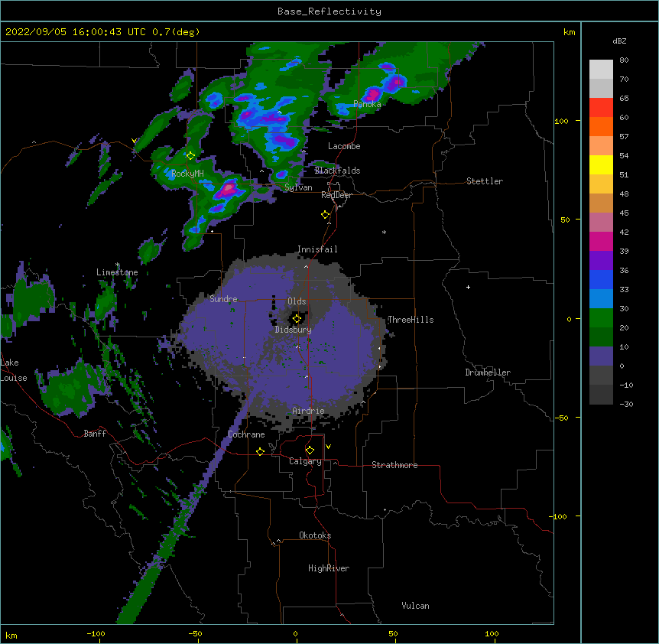Click the yellow diamond marker below Cochrane
The width and height of the screenshot is (659, 644).
(260, 451)
